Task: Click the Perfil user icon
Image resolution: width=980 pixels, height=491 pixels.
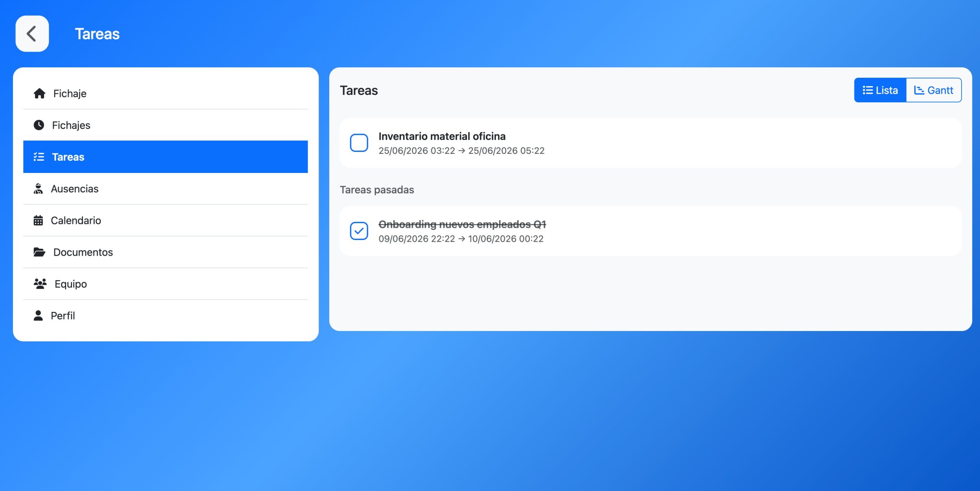Action: coord(38,316)
